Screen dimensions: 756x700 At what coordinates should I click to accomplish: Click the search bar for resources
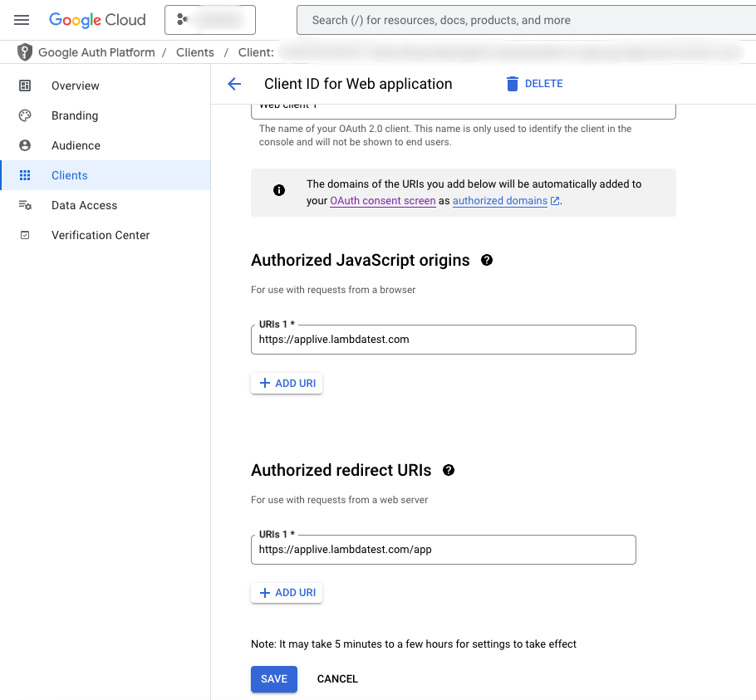pyautogui.click(x=523, y=20)
